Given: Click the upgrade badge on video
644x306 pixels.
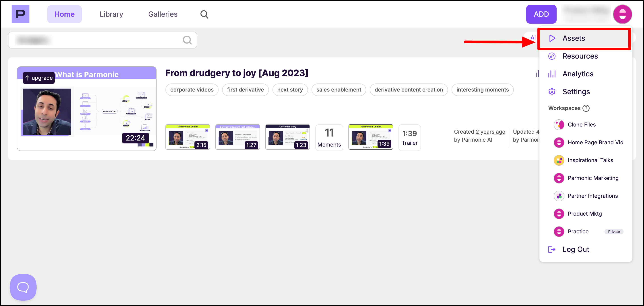Looking at the screenshot, I should click(39, 78).
